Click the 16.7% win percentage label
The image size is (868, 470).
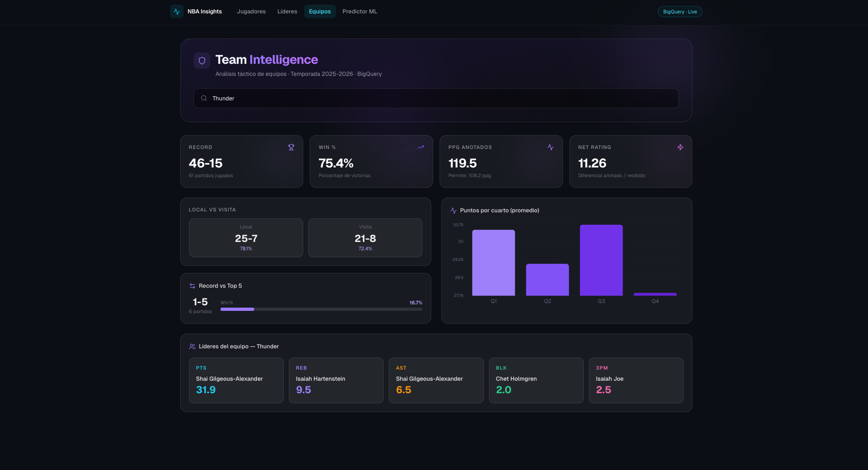pos(416,303)
